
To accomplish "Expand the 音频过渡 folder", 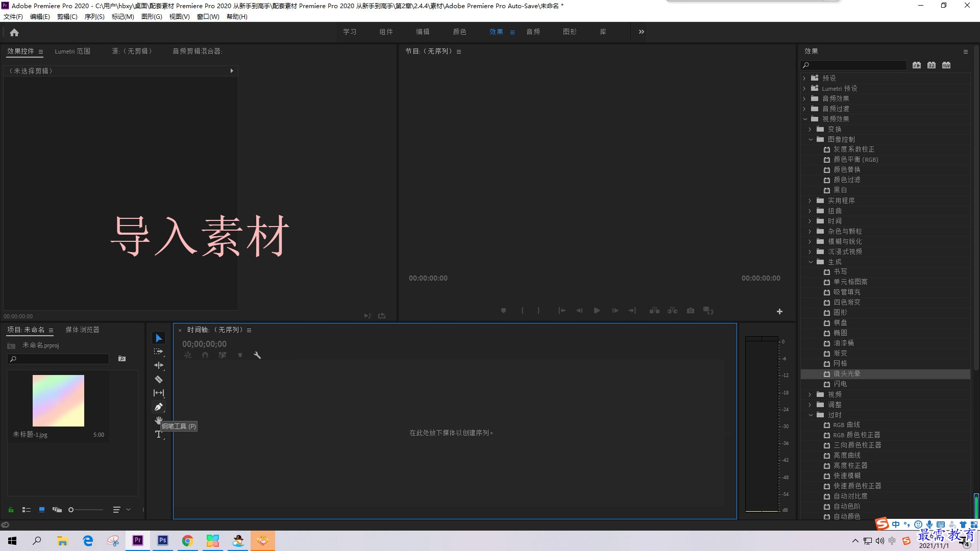I will tap(804, 109).
